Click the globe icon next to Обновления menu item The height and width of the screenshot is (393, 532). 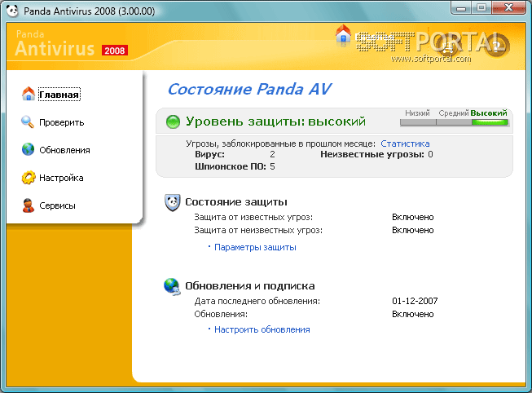click(29, 149)
